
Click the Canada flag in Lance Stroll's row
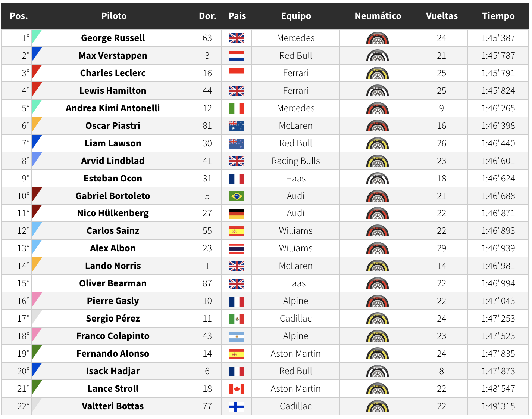pyautogui.click(x=237, y=389)
